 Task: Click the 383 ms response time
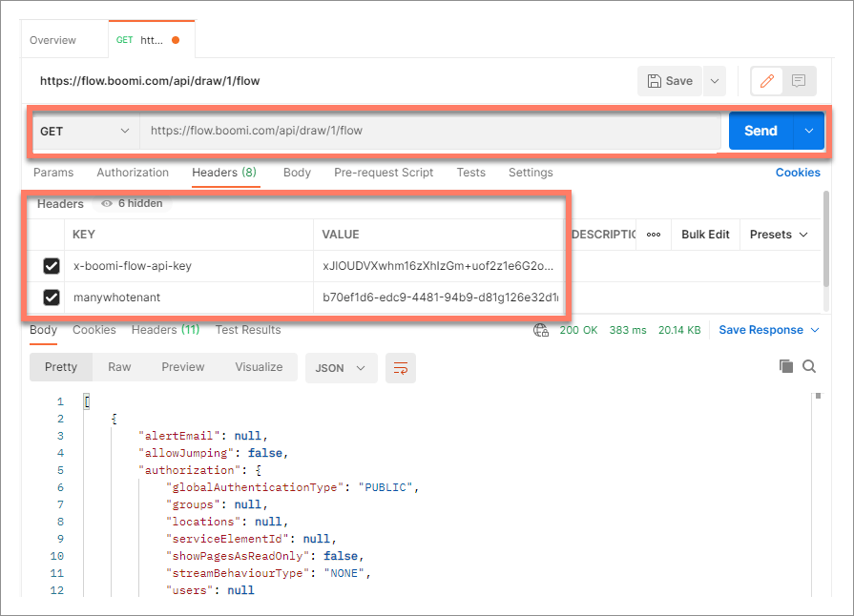tap(628, 330)
